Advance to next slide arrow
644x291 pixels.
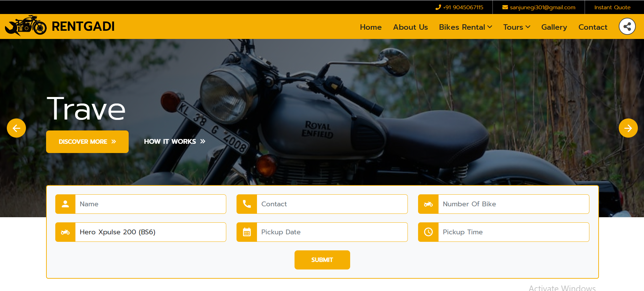click(x=628, y=128)
